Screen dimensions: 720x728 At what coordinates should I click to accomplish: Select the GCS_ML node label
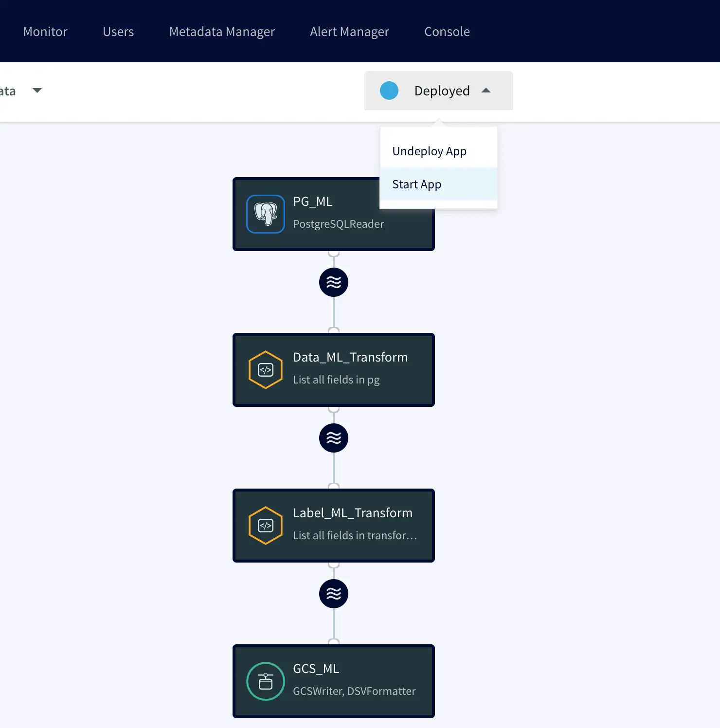[316, 669]
